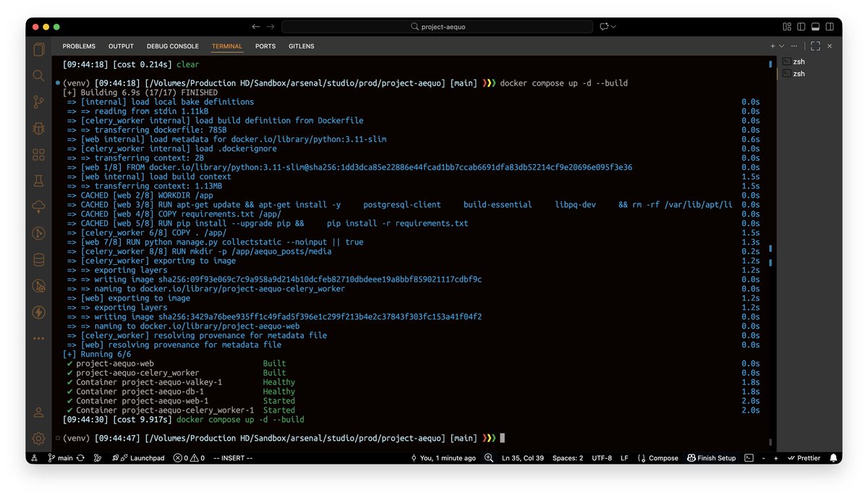Open the database panel icon in sidebar
This screenshot has height=498, width=868.
[x=38, y=260]
